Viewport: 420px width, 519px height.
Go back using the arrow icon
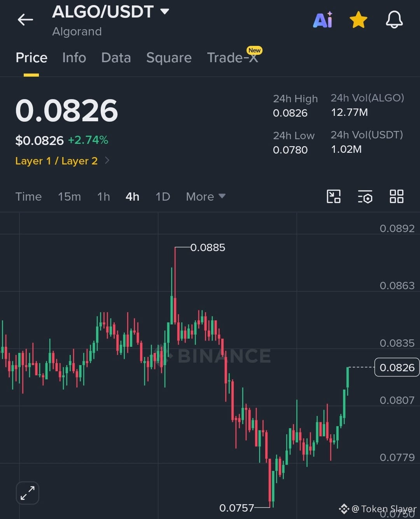point(25,19)
